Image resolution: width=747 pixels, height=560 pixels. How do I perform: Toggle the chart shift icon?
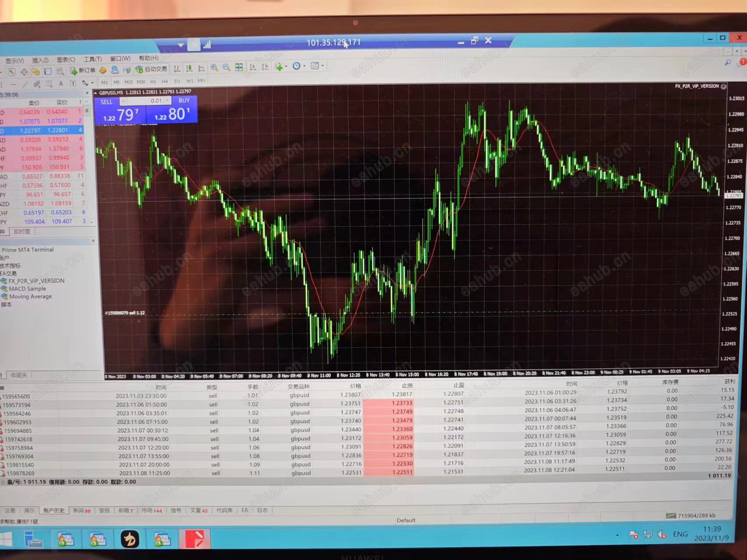[x=265, y=67]
